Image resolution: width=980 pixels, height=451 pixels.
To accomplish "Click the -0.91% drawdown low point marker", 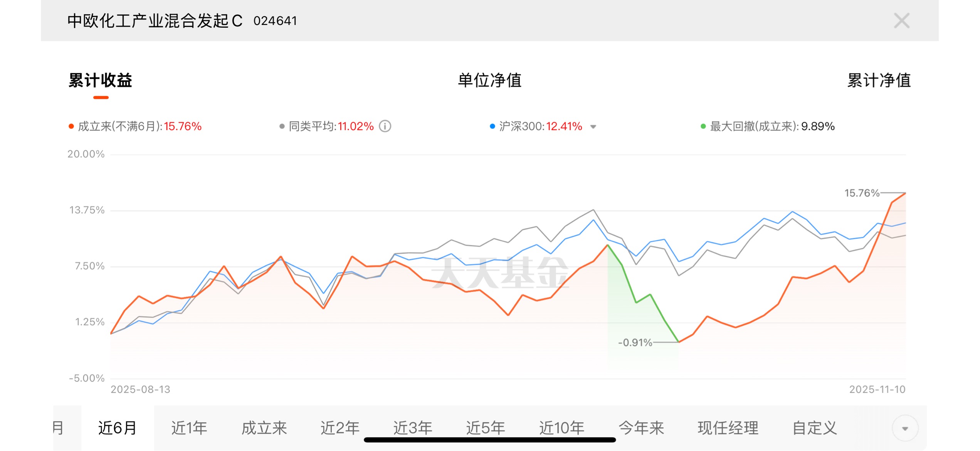I will [x=679, y=342].
